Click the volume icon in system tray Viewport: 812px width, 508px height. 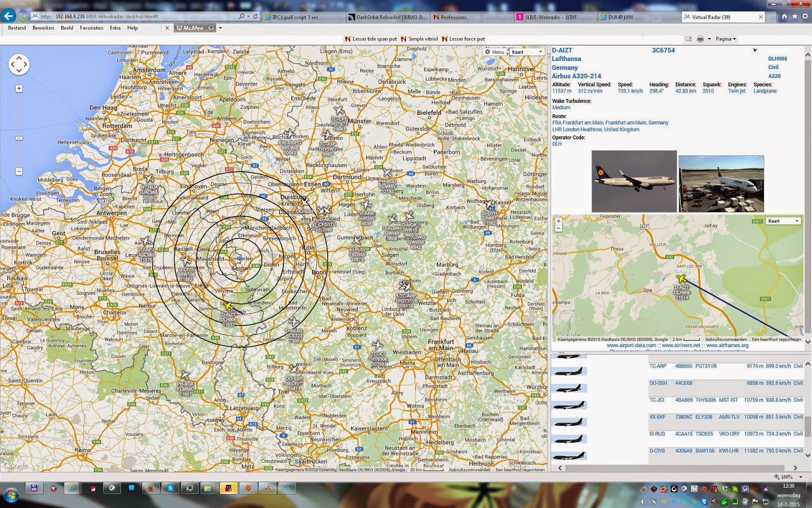click(x=644, y=501)
